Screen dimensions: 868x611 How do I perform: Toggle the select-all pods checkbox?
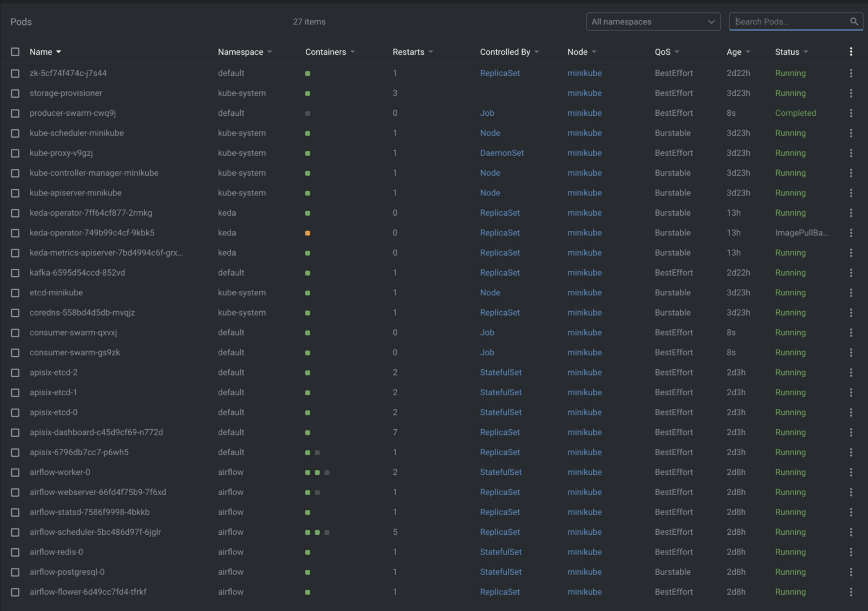15,52
